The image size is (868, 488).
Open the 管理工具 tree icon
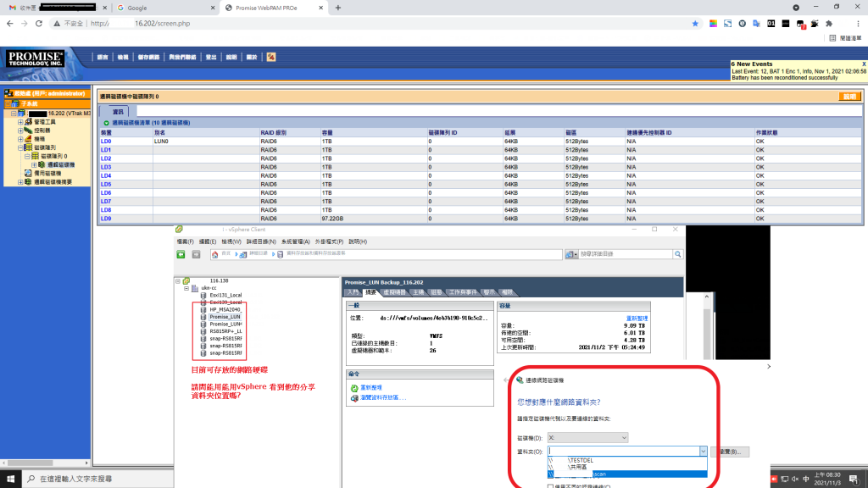tap(28, 122)
